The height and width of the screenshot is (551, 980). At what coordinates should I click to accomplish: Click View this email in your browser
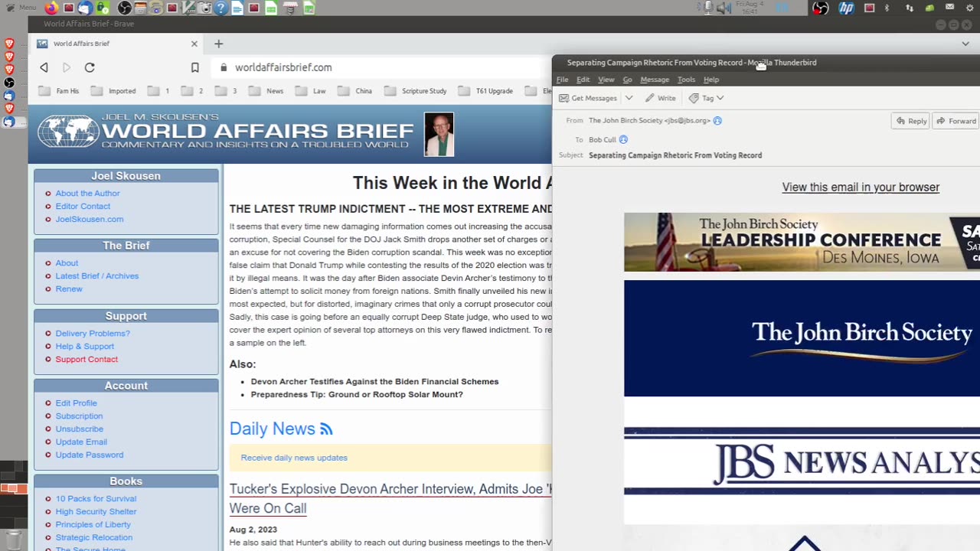click(x=861, y=187)
